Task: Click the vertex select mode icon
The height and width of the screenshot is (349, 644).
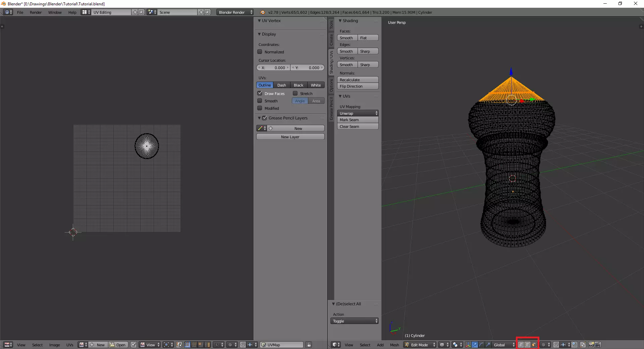Action: (x=521, y=345)
